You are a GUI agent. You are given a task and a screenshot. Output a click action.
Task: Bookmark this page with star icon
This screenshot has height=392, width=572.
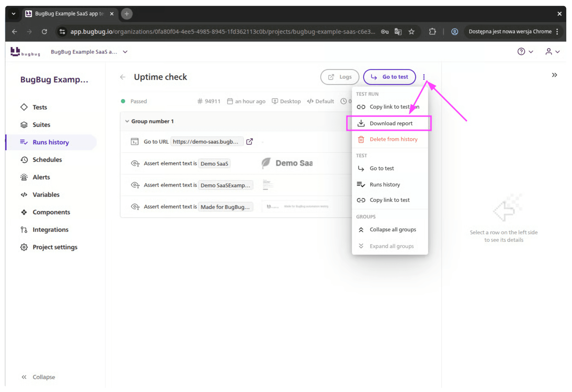pyautogui.click(x=412, y=32)
